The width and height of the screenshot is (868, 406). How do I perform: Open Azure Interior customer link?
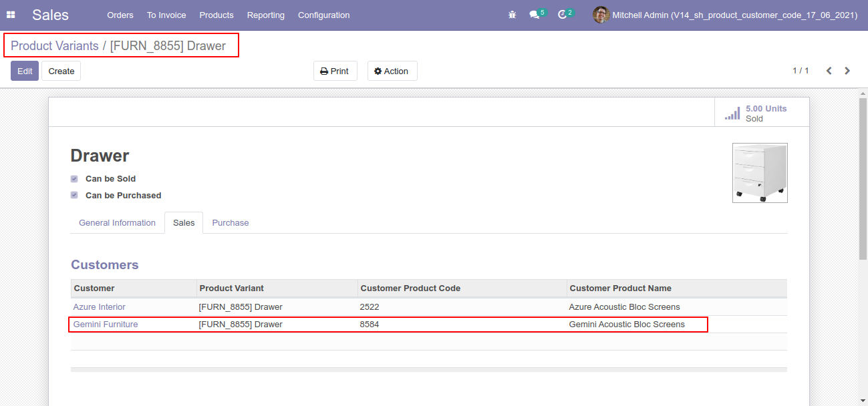pos(100,307)
